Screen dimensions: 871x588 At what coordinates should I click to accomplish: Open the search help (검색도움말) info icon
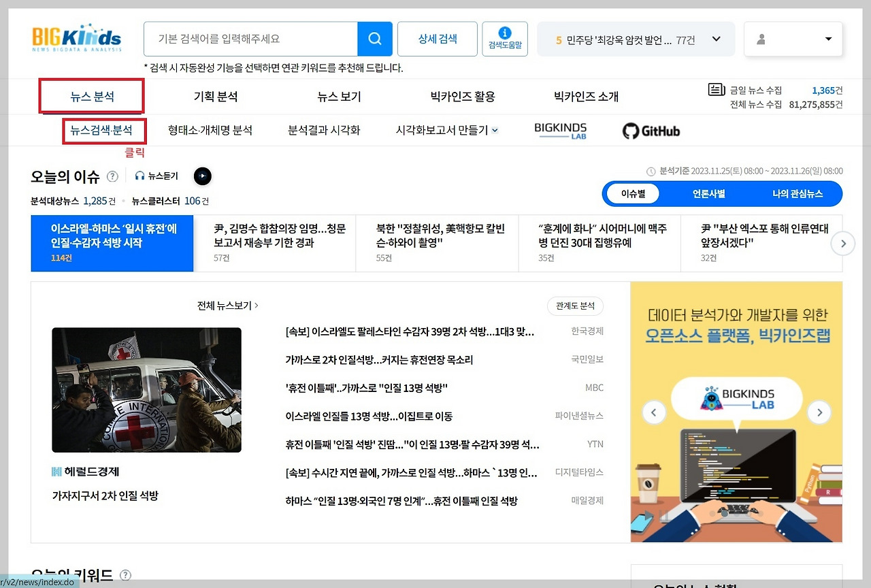click(505, 33)
